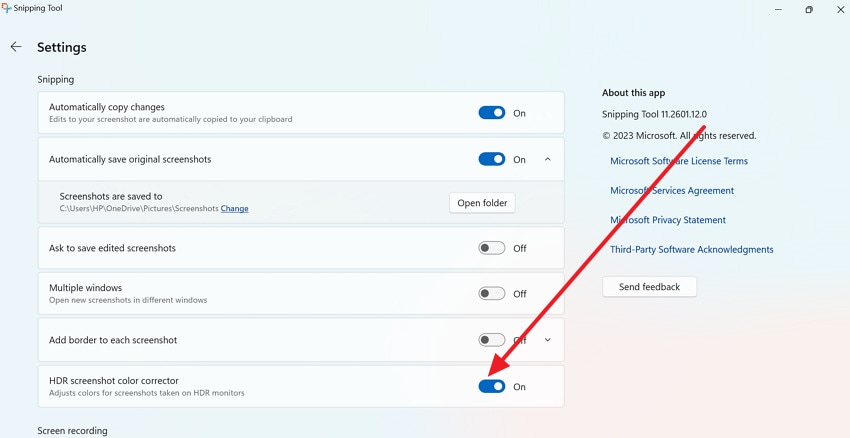The image size is (850, 438).
Task: Click "Adjusts colors for screenshots taken on HDR monitors"
Action: click(146, 393)
